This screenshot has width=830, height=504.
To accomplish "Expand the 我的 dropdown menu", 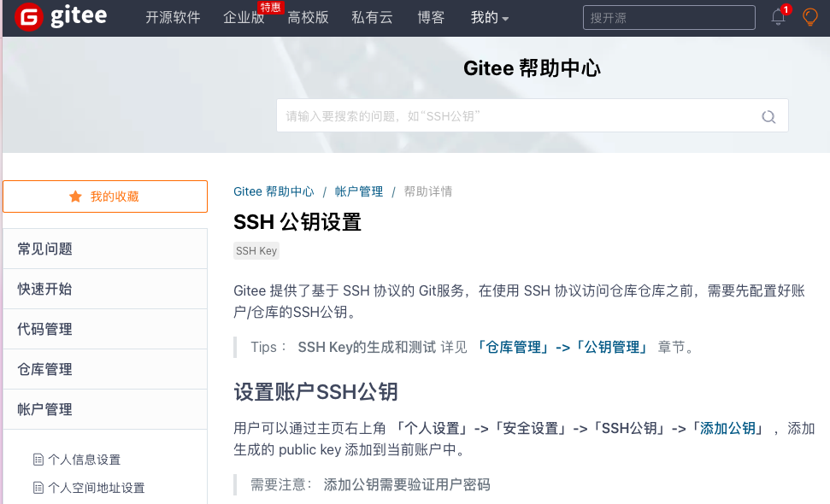I will coord(490,18).
